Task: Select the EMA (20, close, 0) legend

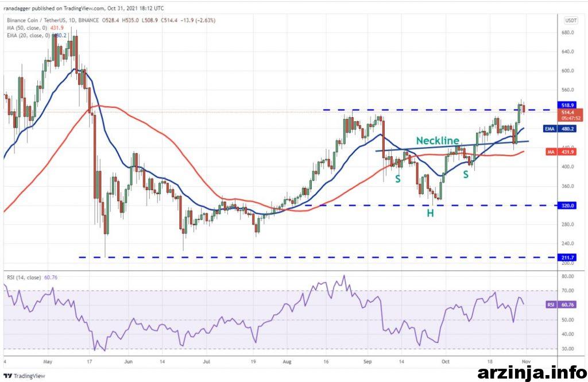Action: coord(36,36)
